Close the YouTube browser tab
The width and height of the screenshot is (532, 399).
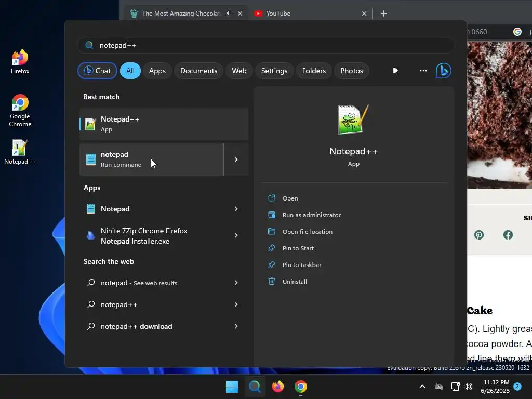[x=364, y=14]
